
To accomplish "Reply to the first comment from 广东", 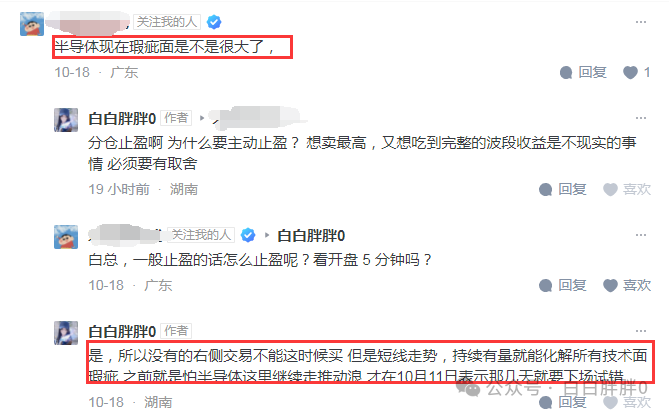I will 583,73.
